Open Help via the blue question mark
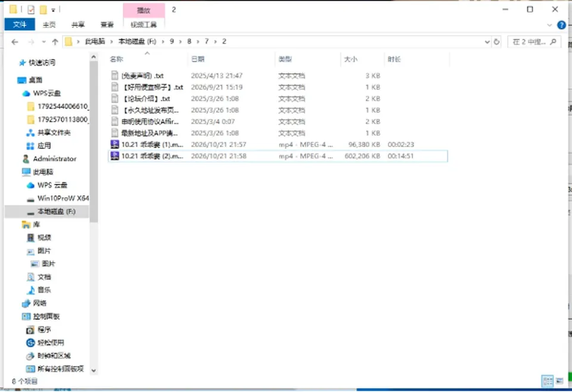 tap(561, 25)
